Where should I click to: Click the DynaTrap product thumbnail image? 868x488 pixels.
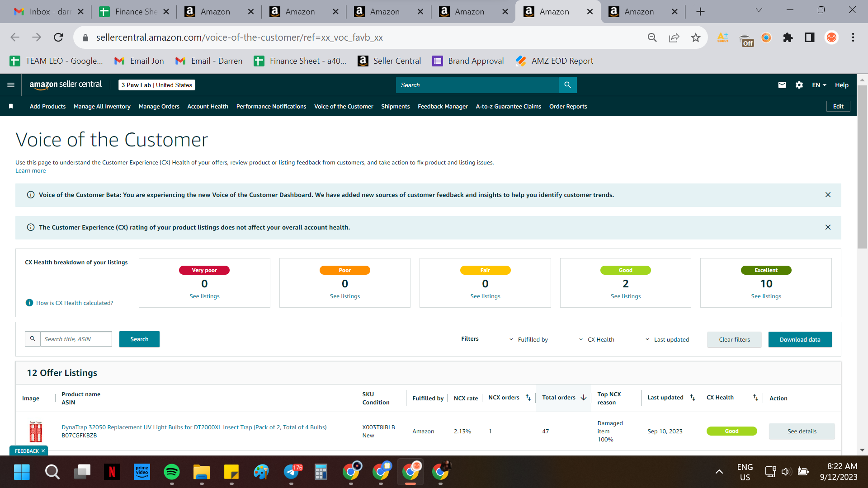click(x=36, y=432)
